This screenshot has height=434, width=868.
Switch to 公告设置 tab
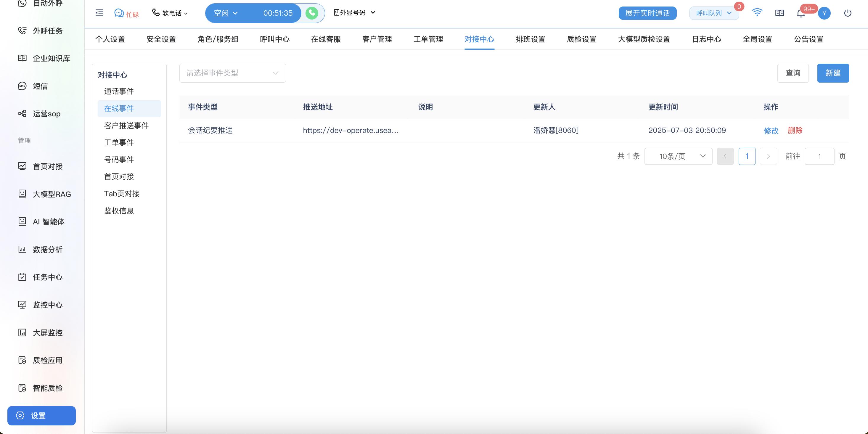(x=809, y=39)
